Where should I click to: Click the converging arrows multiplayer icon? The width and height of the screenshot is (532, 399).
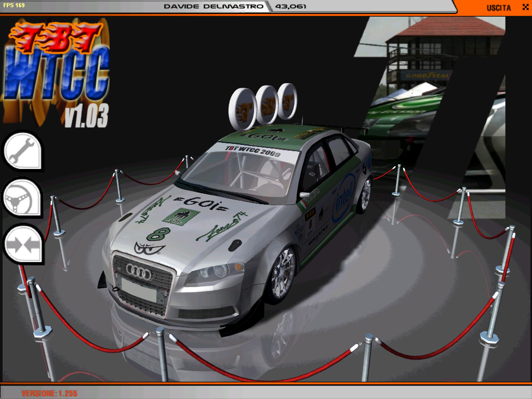tap(22, 244)
